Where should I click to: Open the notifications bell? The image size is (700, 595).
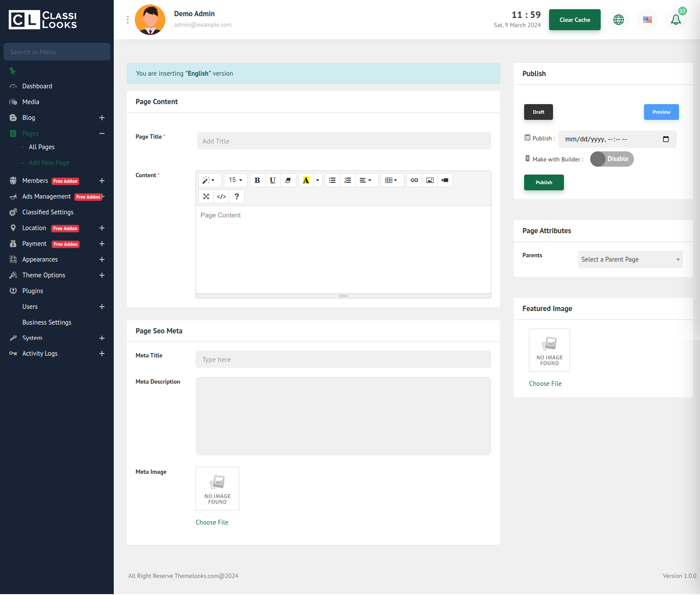tap(675, 20)
